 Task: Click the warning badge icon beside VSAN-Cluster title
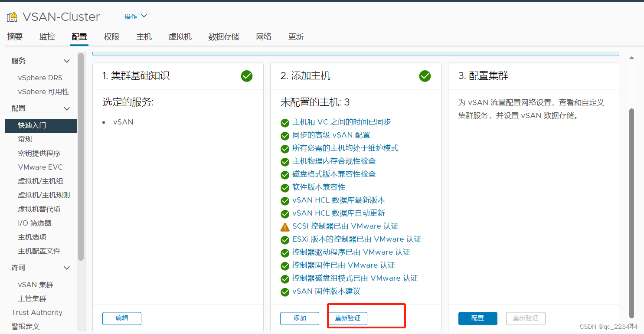pyautogui.click(x=13, y=16)
